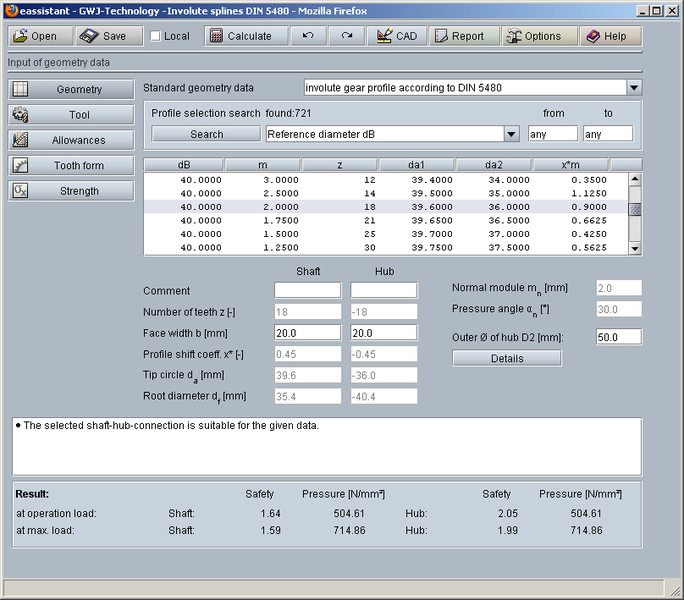
Task: Generate a Report from toolbar
Action: click(x=465, y=36)
